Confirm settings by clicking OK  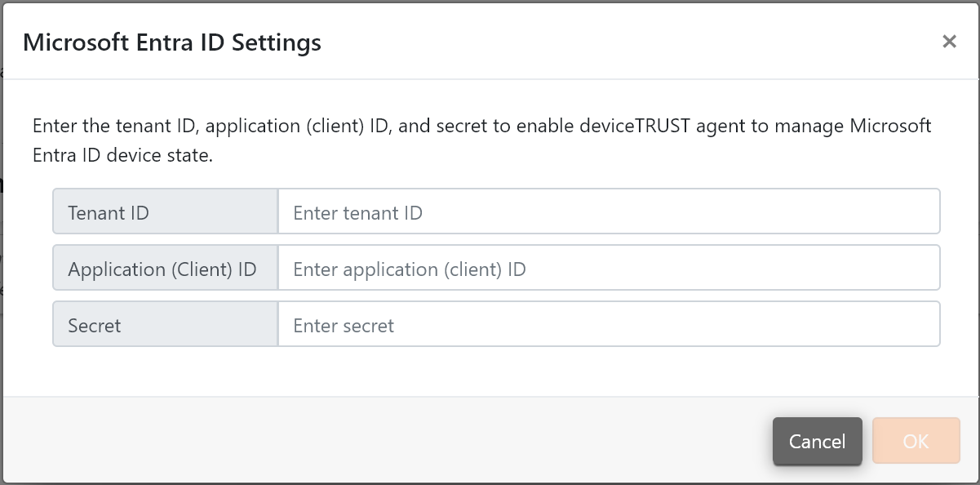coord(916,441)
